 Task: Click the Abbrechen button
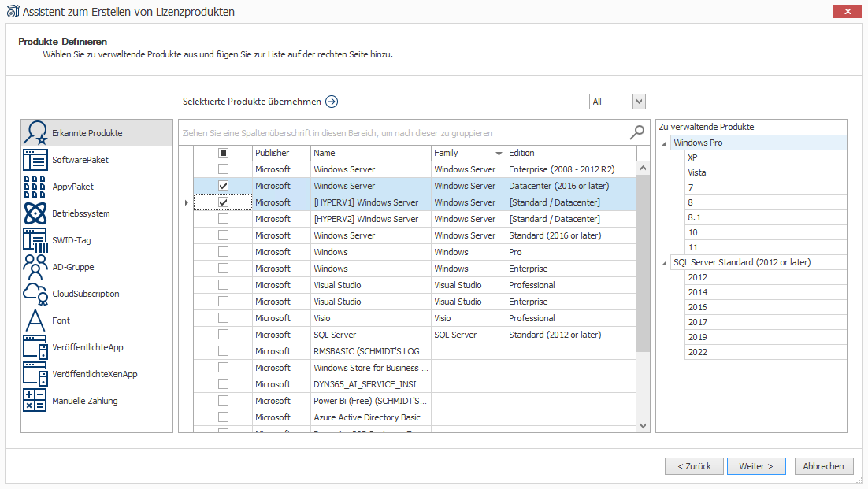pyautogui.click(x=824, y=466)
